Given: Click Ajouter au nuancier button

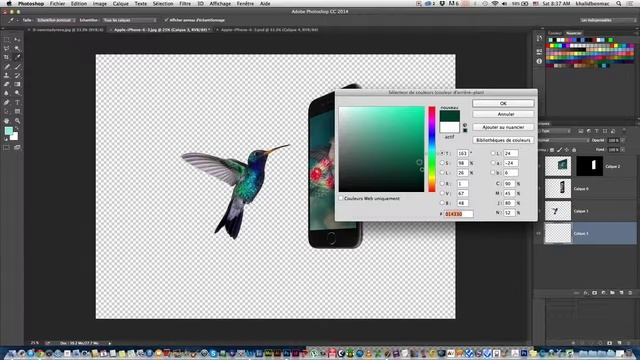Looking at the screenshot, I should [x=503, y=127].
